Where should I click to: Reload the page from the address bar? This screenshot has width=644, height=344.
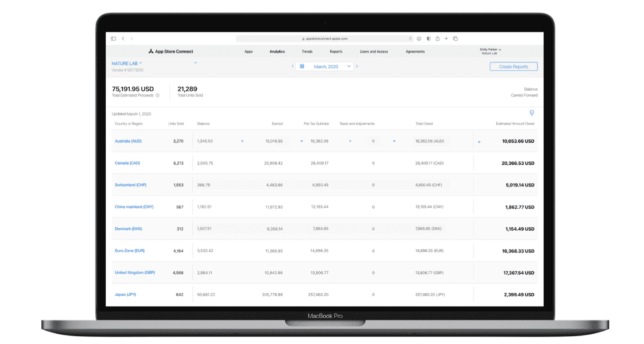pyautogui.click(x=410, y=38)
